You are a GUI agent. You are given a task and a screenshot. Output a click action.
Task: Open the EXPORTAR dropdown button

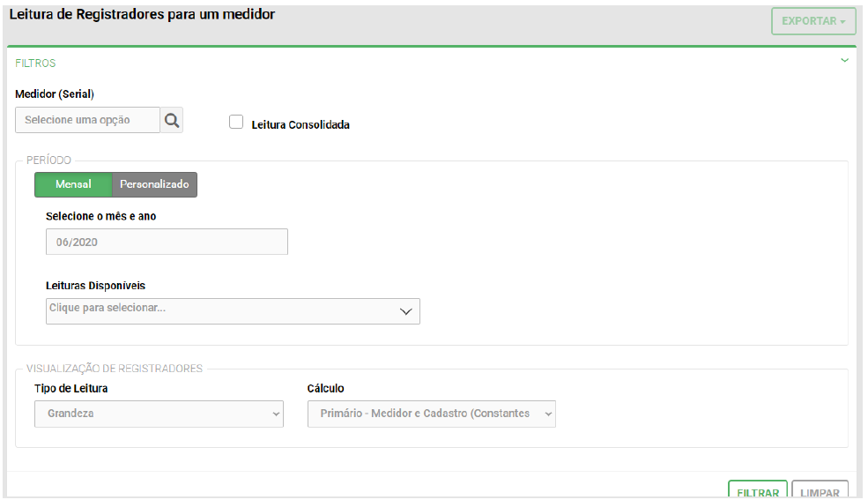point(812,21)
